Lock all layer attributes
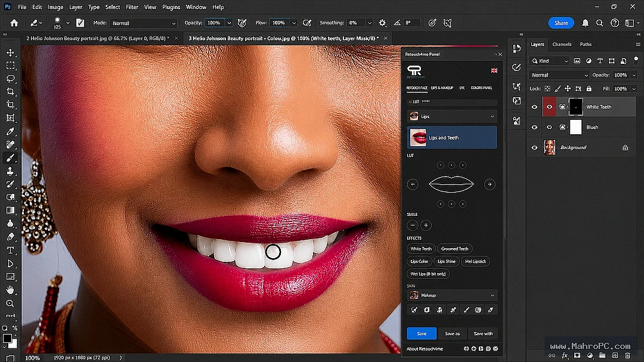The width and height of the screenshot is (644, 362). pos(589,89)
